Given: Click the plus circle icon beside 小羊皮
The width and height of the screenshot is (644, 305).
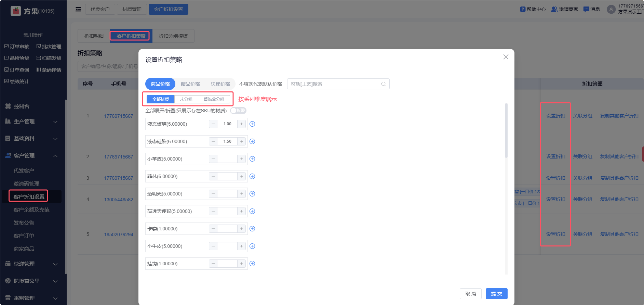Looking at the screenshot, I should [252, 159].
